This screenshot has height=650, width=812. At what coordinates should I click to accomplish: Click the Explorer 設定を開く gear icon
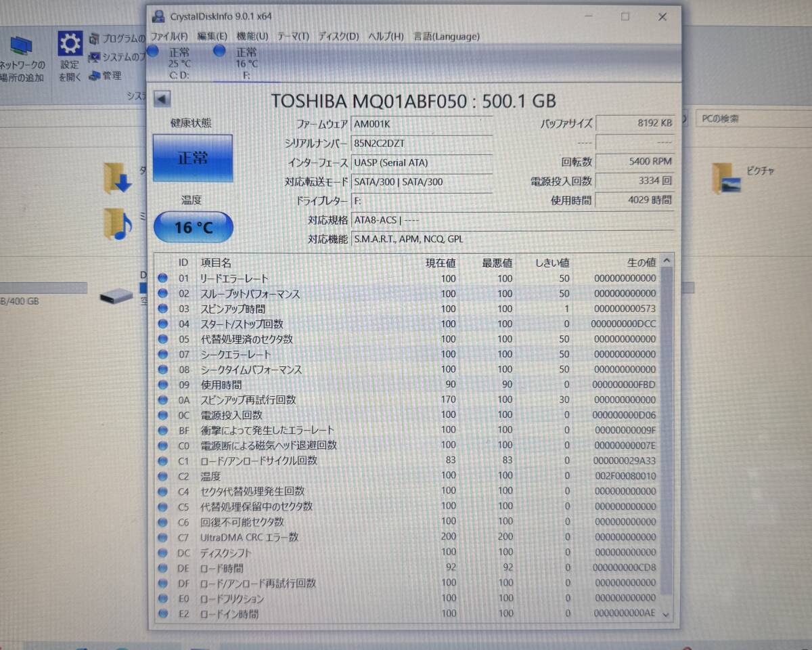pyautogui.click(x=70, y=43)
